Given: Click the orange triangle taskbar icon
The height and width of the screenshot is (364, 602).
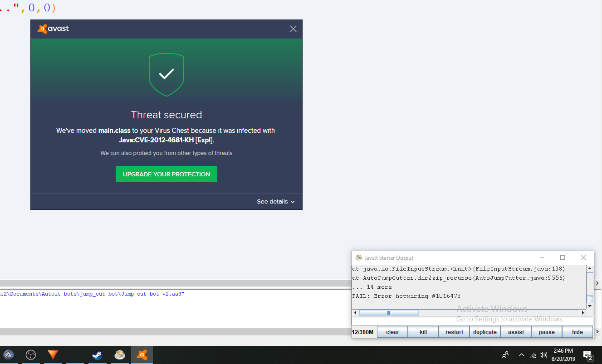Looking at the screenshot, I should coord(53,355).
